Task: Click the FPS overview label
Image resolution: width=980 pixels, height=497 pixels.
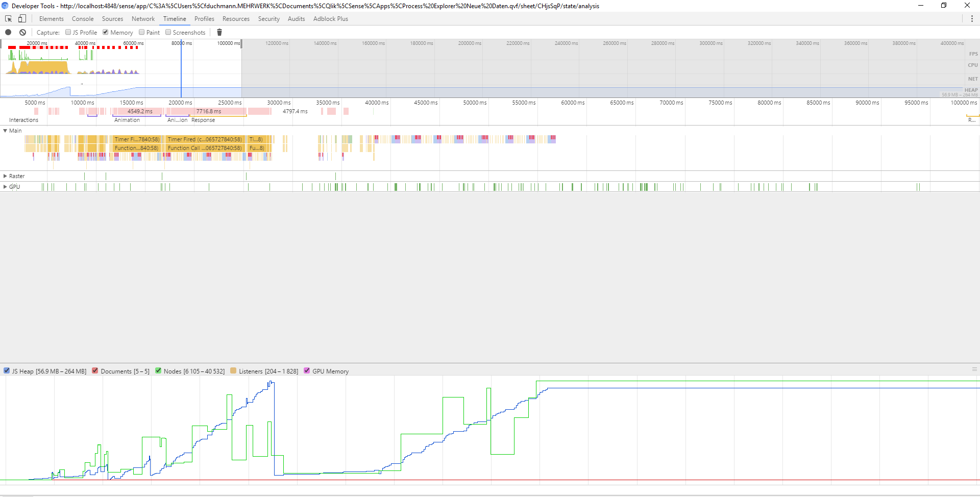Action: [x=973, y=54]
